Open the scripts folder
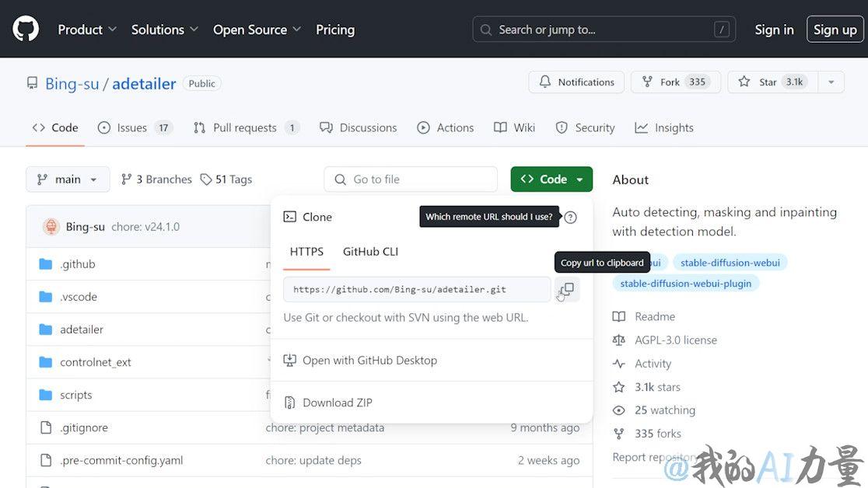This screenshot has width=868, height=488. [x=76, y=395]
